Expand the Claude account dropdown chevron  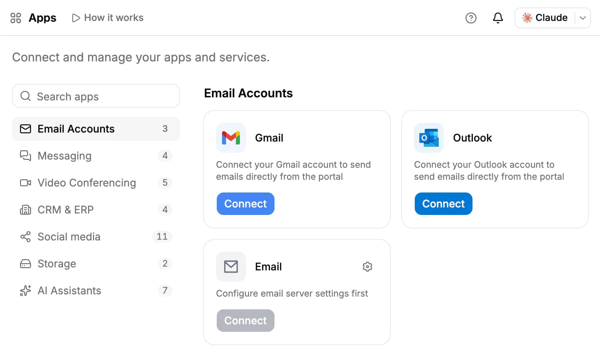(x=582, y=18)
